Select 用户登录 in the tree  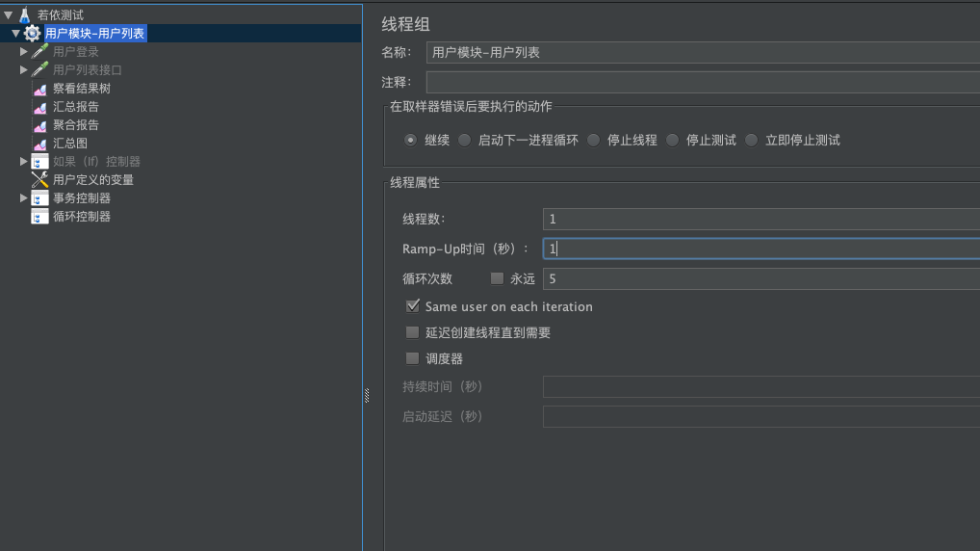pos(76,52)
